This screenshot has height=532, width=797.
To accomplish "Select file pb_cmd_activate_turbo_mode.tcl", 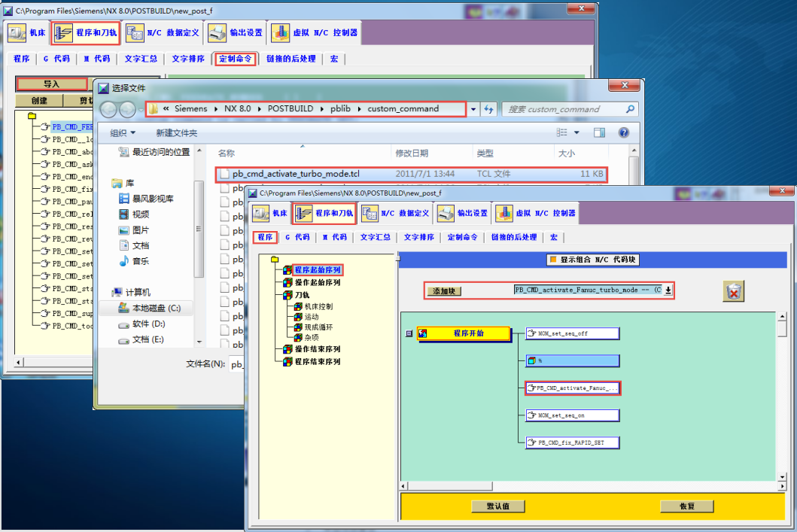I will click(x=411, y=175).
